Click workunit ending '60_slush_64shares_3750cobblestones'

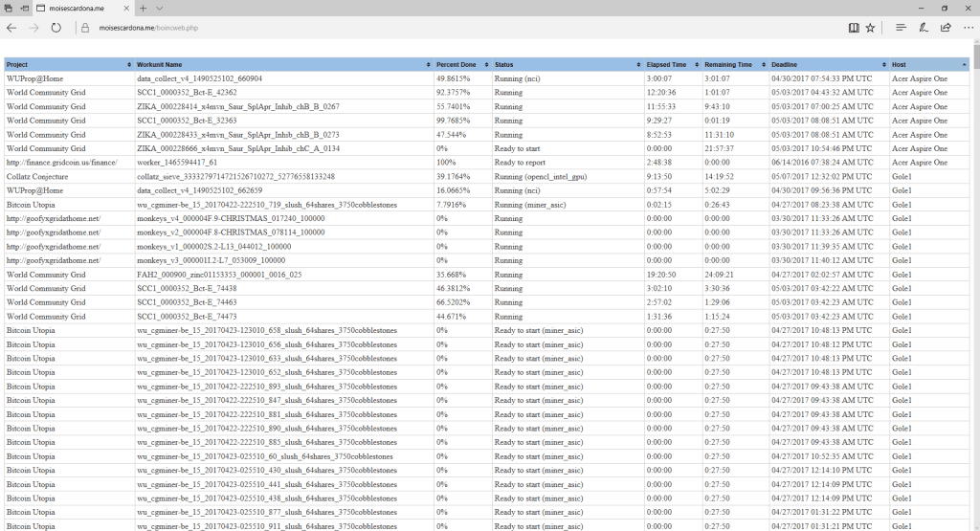(x=265, y=456)
